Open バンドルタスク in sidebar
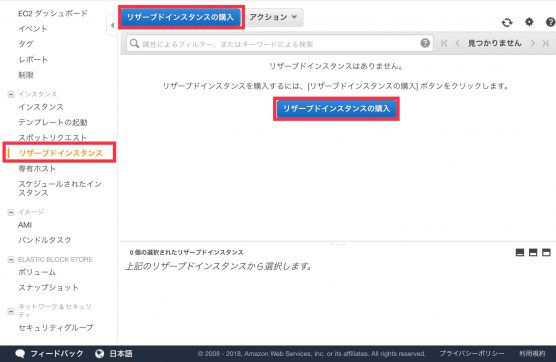The height and width of the screenshot is (362, 556). [x=45, y=240]
